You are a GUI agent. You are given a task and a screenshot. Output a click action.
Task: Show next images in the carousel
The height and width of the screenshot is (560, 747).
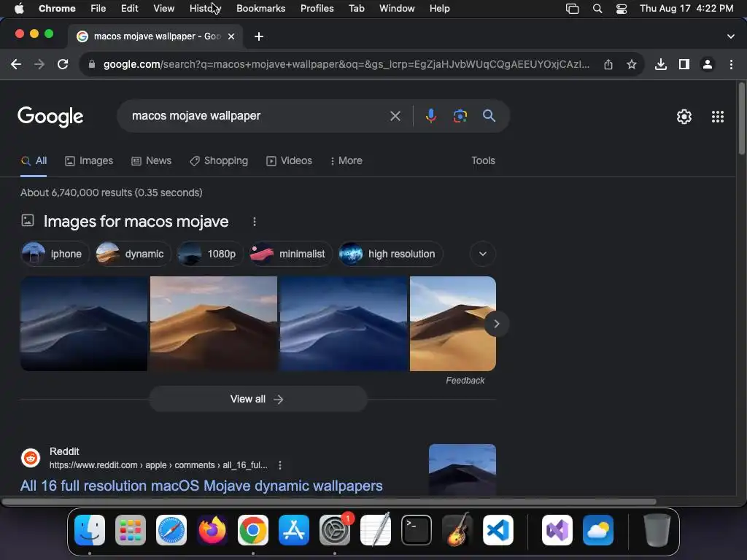496,324
